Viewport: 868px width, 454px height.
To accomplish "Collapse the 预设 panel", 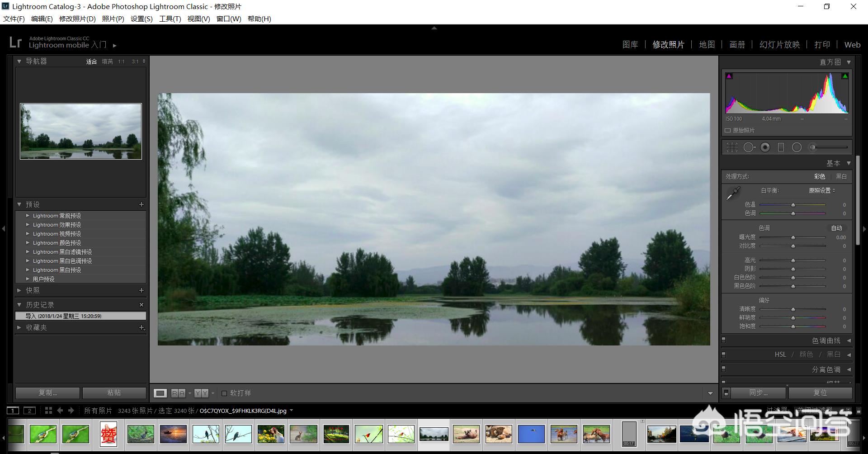I will [x=19, y=204].
